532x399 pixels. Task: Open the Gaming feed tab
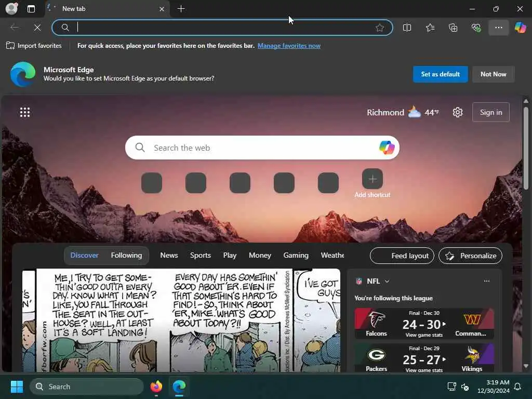click(x=296, y=255)
